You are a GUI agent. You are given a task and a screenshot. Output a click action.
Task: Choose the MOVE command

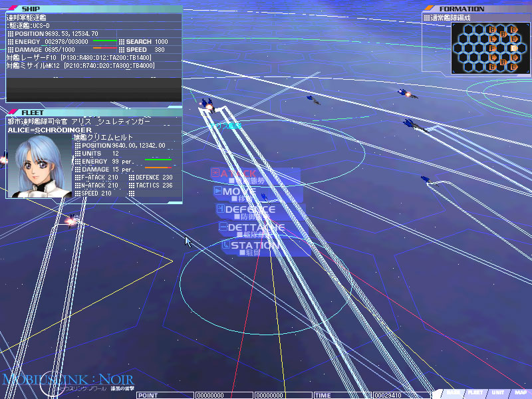coord(258,194)
